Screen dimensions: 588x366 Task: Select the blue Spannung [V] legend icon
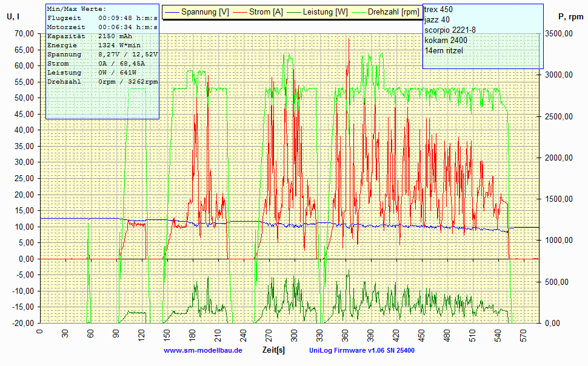[172, 11]
